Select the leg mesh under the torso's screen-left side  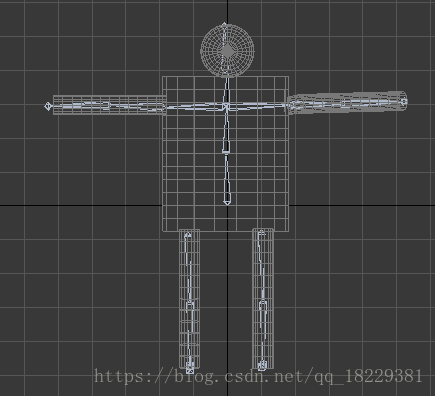pos(190,299)
